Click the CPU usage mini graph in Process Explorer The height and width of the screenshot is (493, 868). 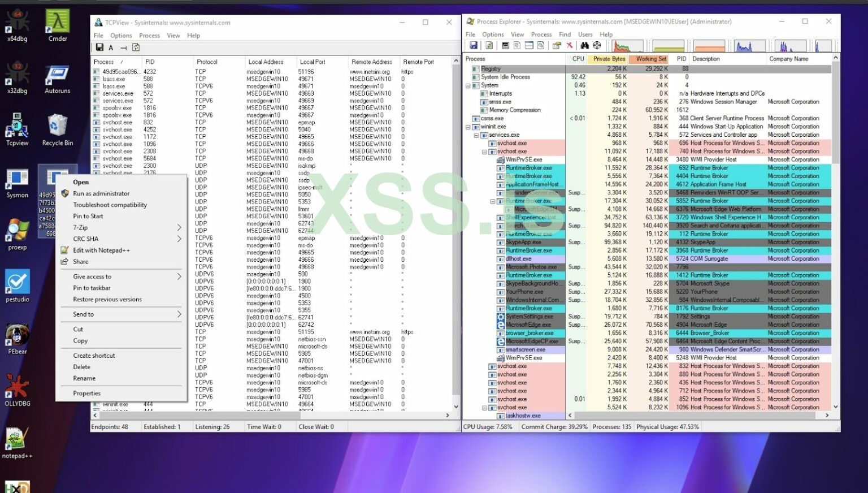point(628,46)
